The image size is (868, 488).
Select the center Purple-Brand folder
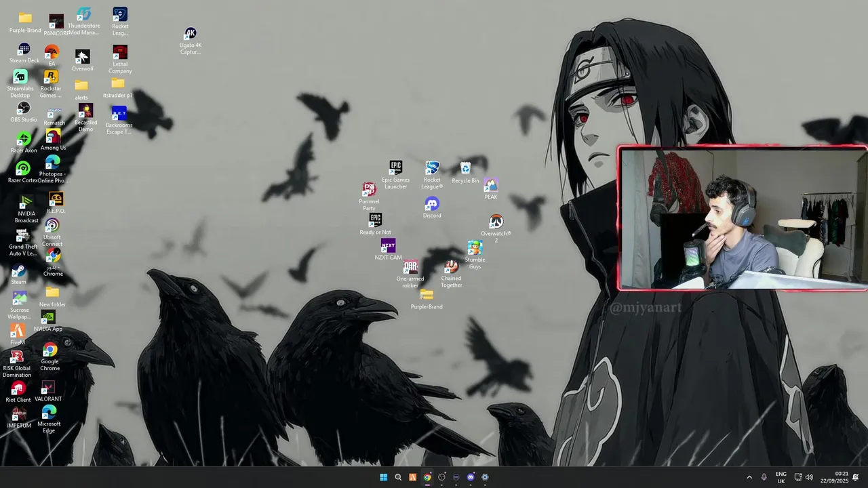pyautogui.click(x=427, y=299)
